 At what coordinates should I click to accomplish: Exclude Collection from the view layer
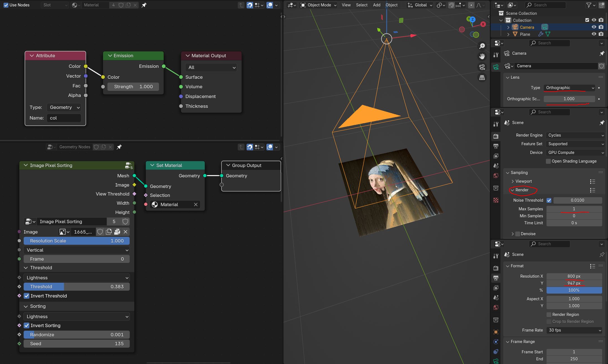point(587,20)
